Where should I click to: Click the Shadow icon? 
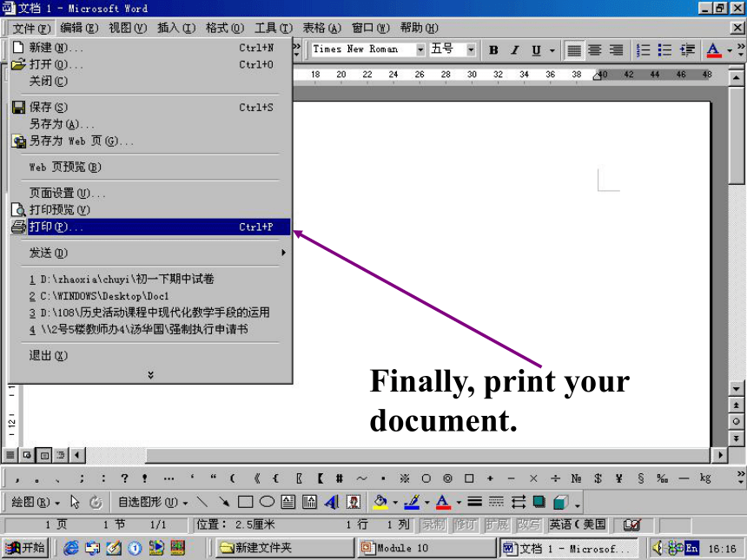(539, 502)
